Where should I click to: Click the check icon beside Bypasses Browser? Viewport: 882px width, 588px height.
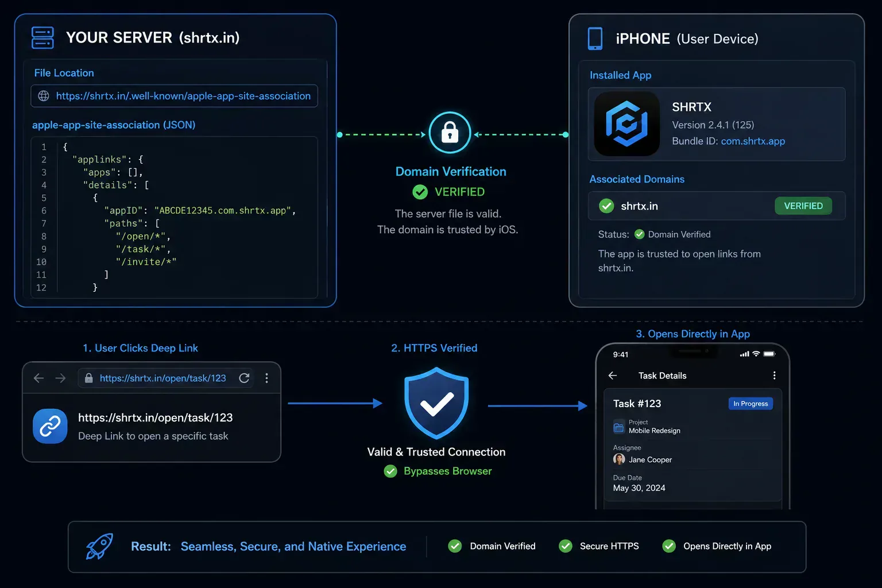[390, 471]
